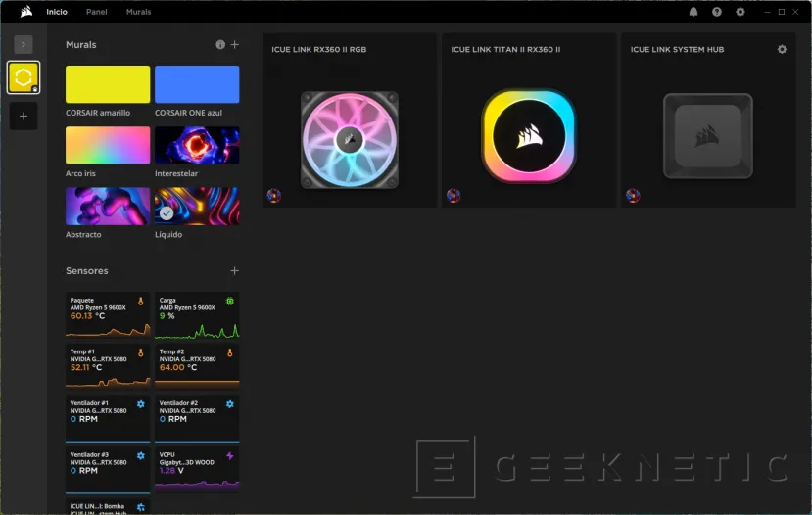Click mural badge on SYSTEM HUB card

(x=633, y=196)
